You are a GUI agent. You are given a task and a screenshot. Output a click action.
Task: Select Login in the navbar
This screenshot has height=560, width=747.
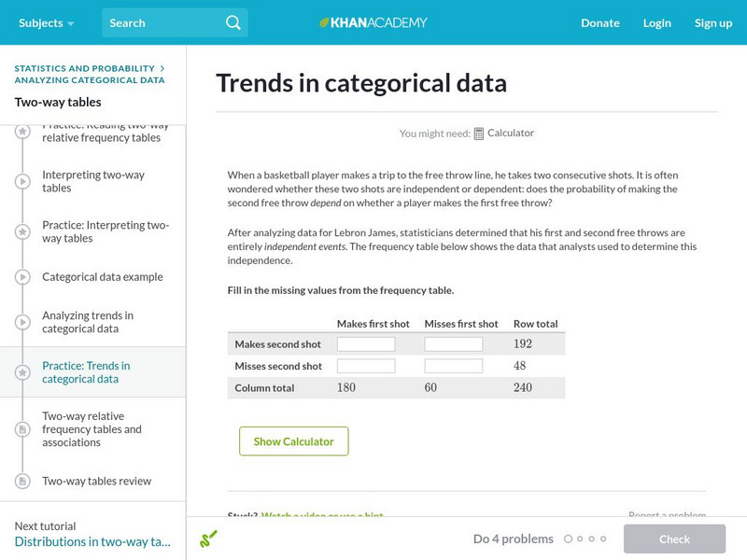(x=656, y=22)
